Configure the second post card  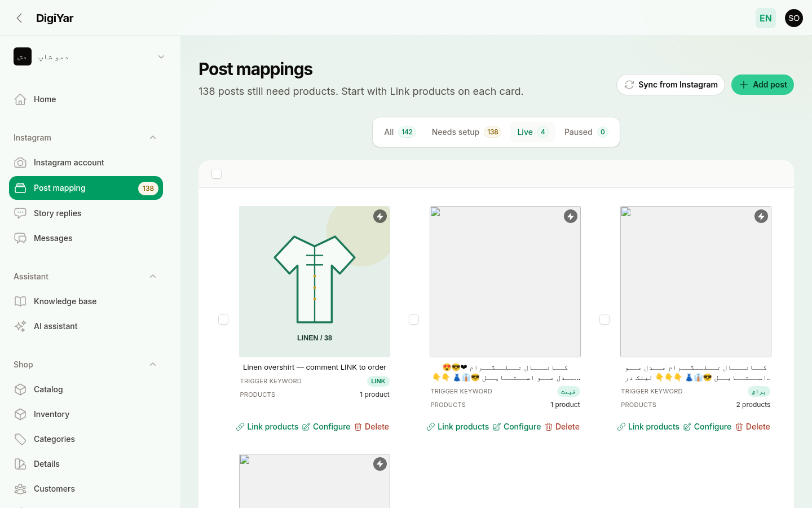click(517, 427)
